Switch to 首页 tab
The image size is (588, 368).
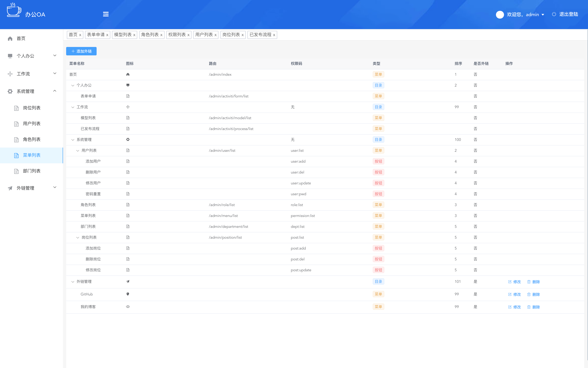(x=73, y=35)
